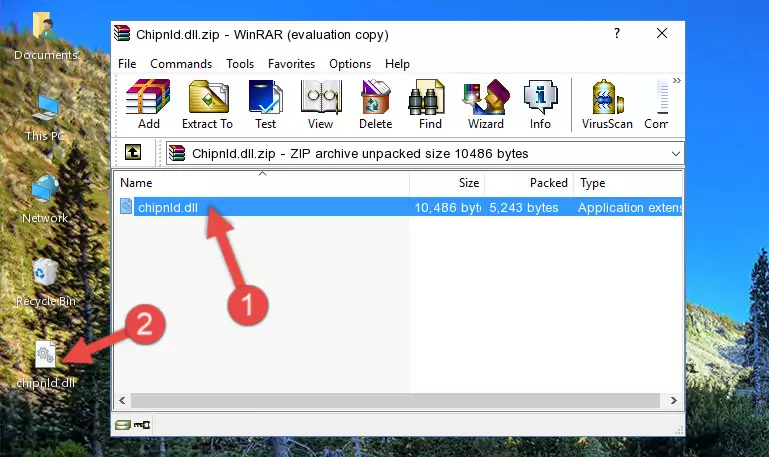Sort by the Packed column header
The width and height of the screenshot is (769, 457).
(529, 183)
